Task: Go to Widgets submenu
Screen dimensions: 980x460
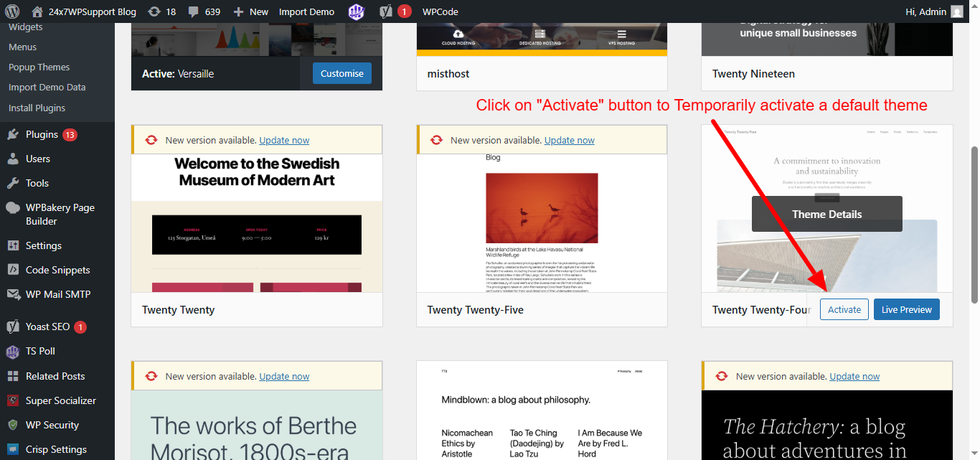Action: [x=26, y=27]
